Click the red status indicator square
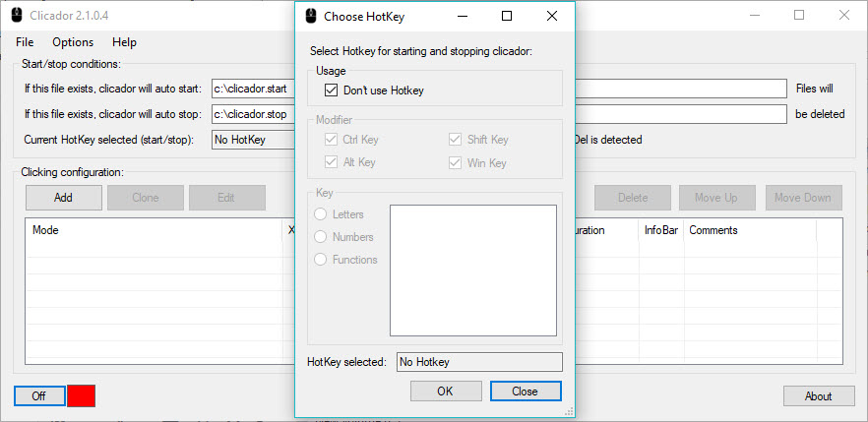The image size is (868, 422). click(x=82, y=396)
